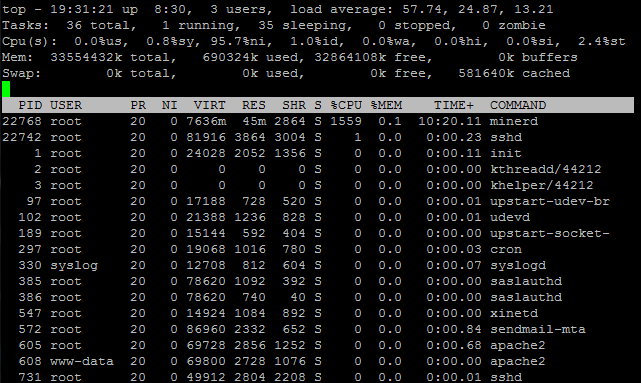Click apache2 command for PID 608
The height and width of the screenshot is (383, 641).
(x=518, y=361)
